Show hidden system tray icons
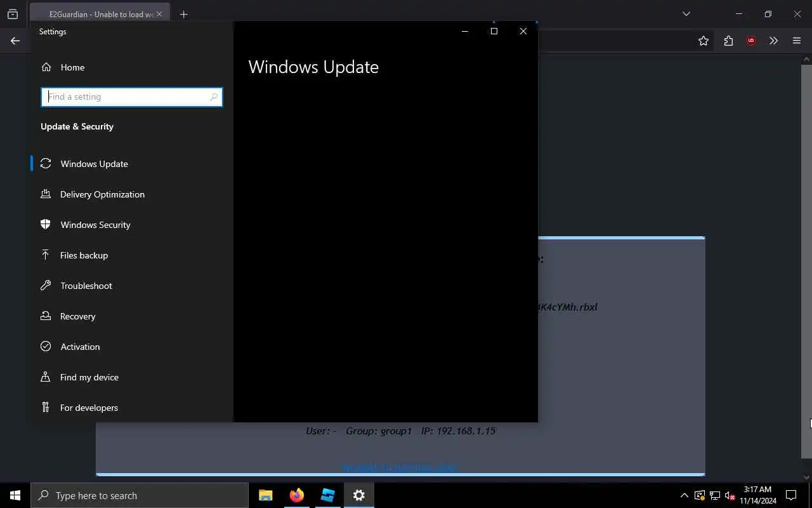 [684, 495]
